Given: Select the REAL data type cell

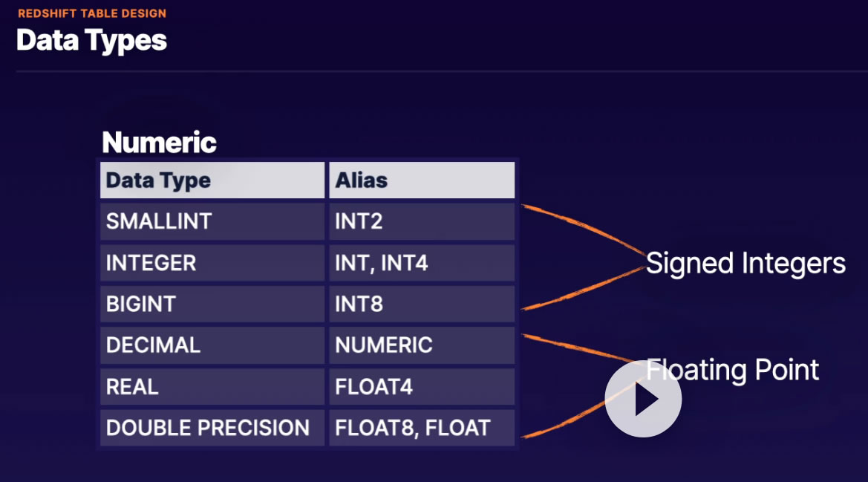Looking at the screenshot, I should pyautogui.click(x=212, y=387).
